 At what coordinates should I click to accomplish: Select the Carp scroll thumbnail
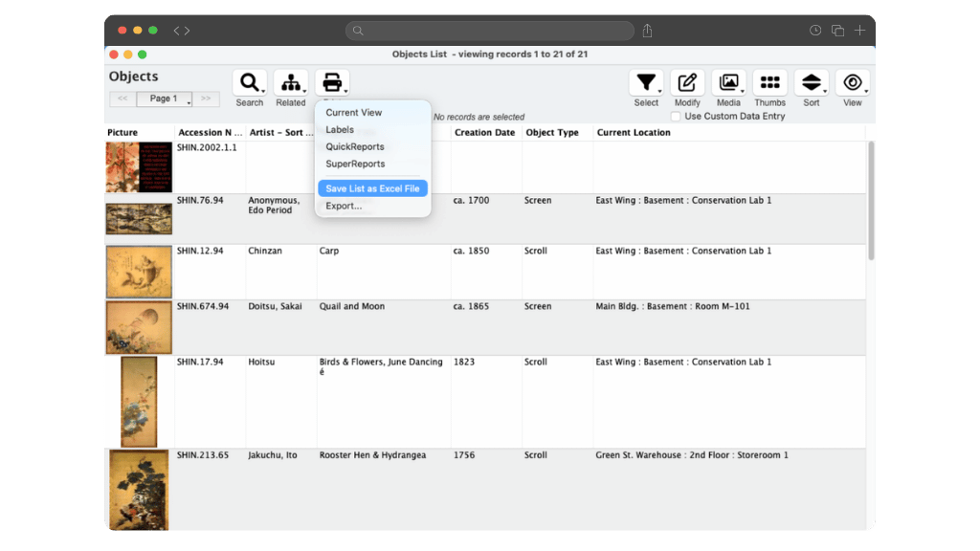click(x=139, y=272)
